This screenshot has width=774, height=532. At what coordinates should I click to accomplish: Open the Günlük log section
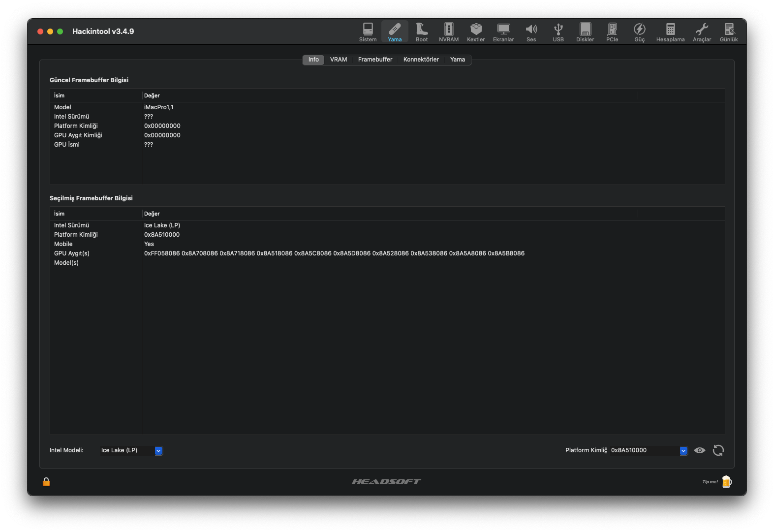tap(729, 32)
